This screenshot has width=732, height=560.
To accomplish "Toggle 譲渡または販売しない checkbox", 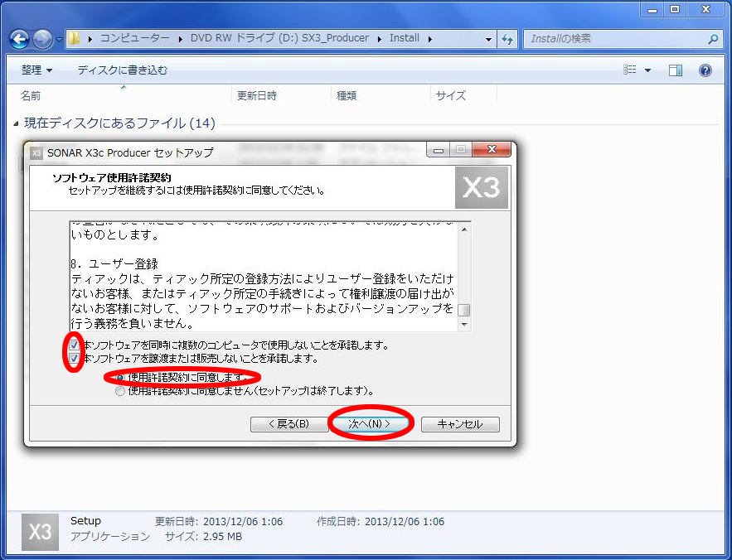I will pyautogui.click(x=74, y=359).
